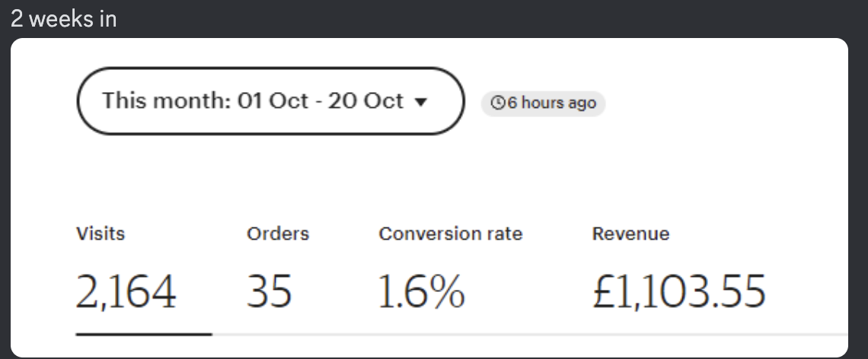Click the "2 weeks in" caption text
The image size is (868, 359).
64,19
